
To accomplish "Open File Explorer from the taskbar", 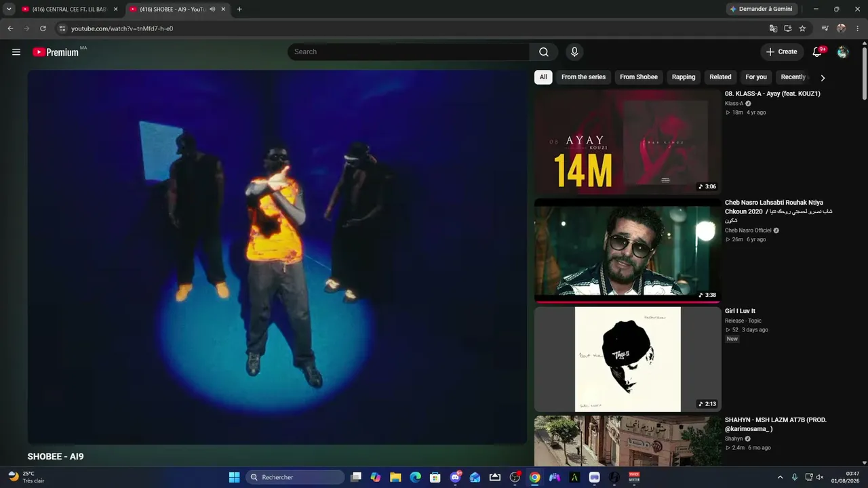I will point(395,477).
